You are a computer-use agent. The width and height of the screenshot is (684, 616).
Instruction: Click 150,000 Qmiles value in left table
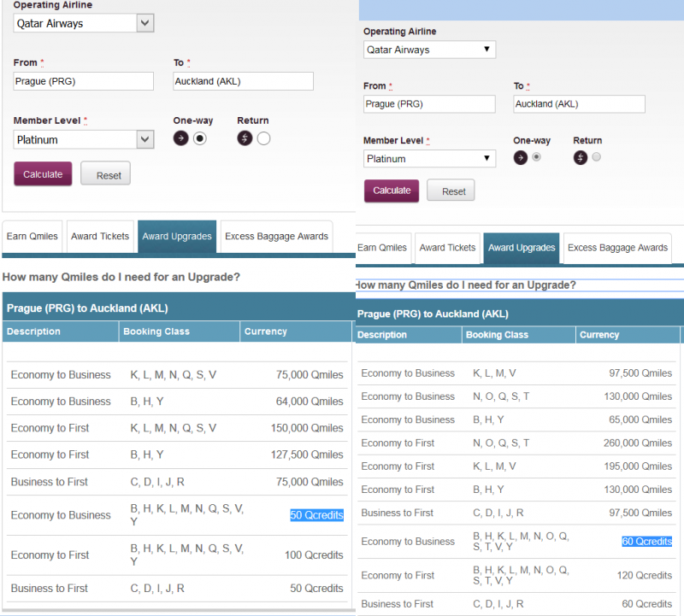coord(307,428)
